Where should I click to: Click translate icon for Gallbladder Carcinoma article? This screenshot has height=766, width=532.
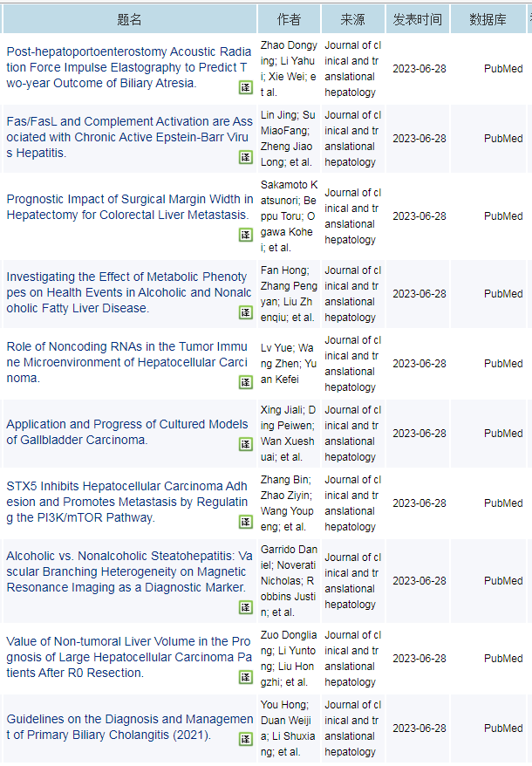pos(246,444)
